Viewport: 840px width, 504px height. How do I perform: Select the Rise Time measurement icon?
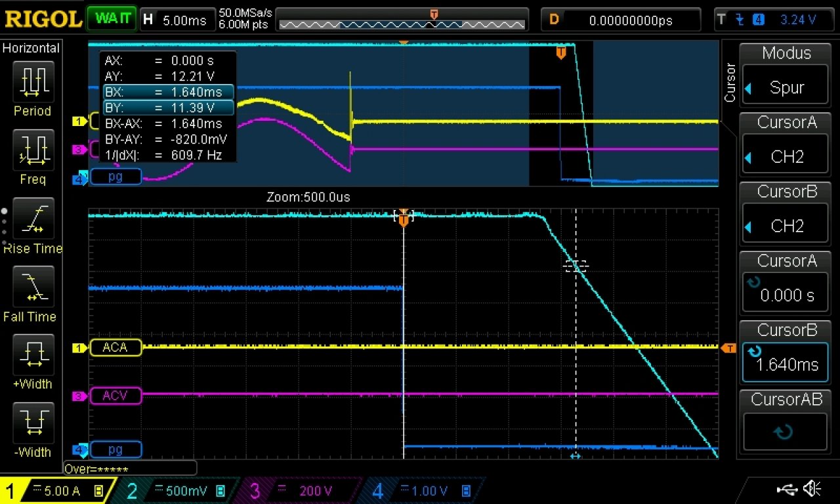point(32,217)
